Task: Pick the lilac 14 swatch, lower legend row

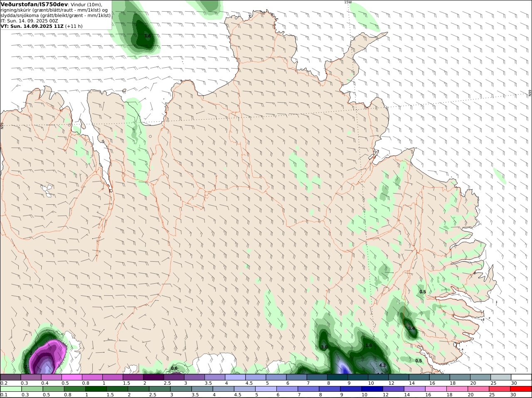Action: [414, 389]
